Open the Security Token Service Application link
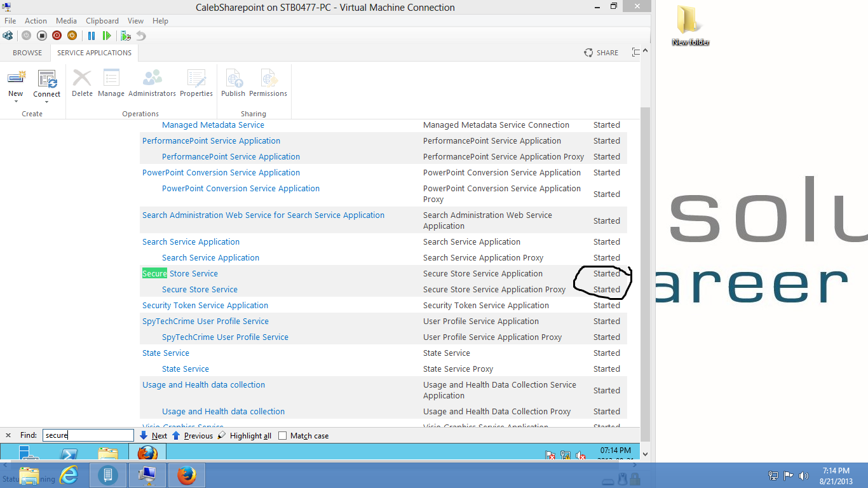 pos(205,306)
